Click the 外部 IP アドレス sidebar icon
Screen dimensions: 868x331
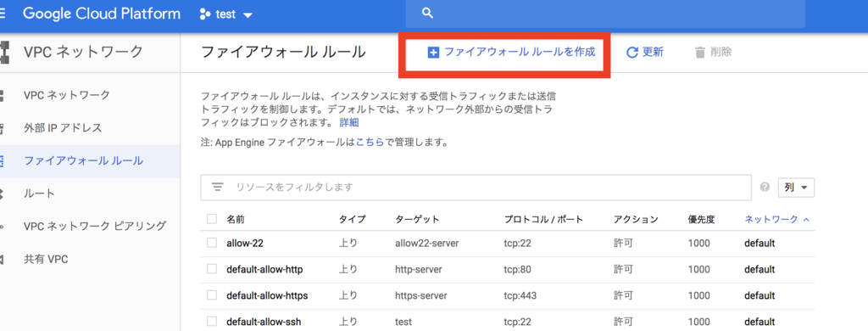(x=2, y=129)
